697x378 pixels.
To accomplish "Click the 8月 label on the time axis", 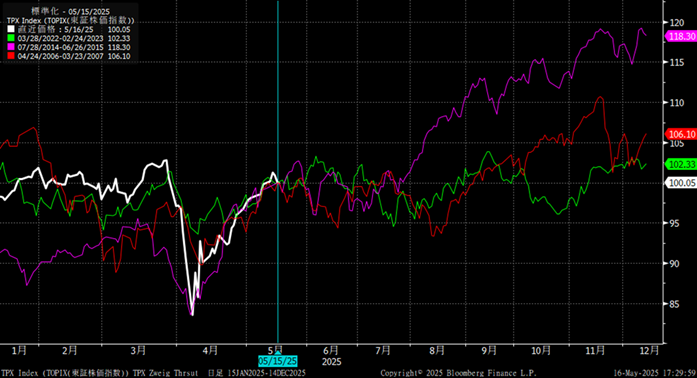I will click(437, 350).
